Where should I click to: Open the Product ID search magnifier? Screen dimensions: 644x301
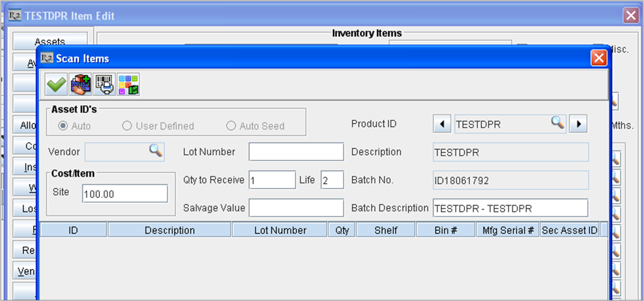pyautogui.click(x=557, y=122)
